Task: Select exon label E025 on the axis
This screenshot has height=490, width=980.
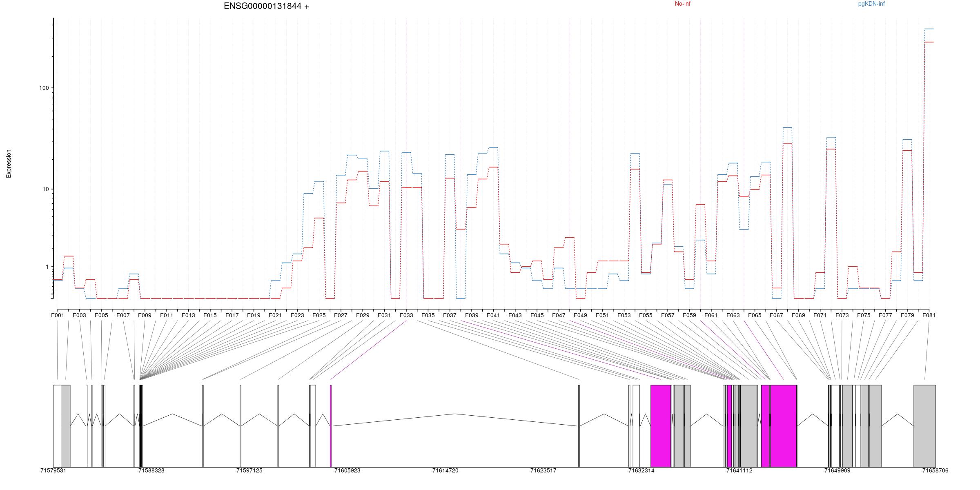Action: coord(319,315)
